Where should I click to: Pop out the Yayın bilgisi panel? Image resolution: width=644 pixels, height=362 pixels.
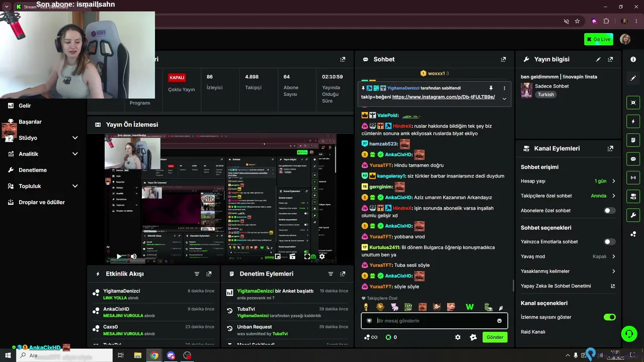point(610,59)
